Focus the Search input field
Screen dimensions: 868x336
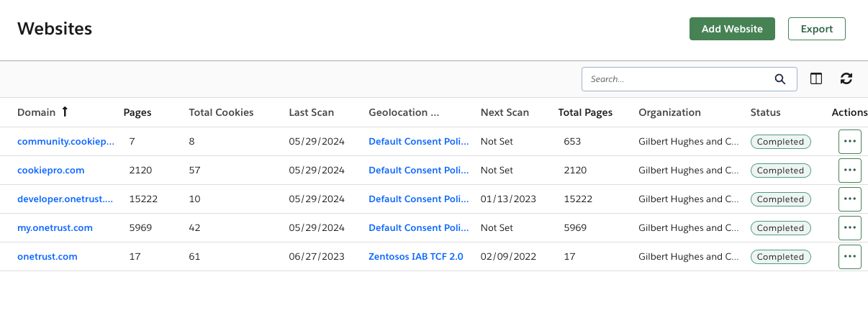pos(677,79)
